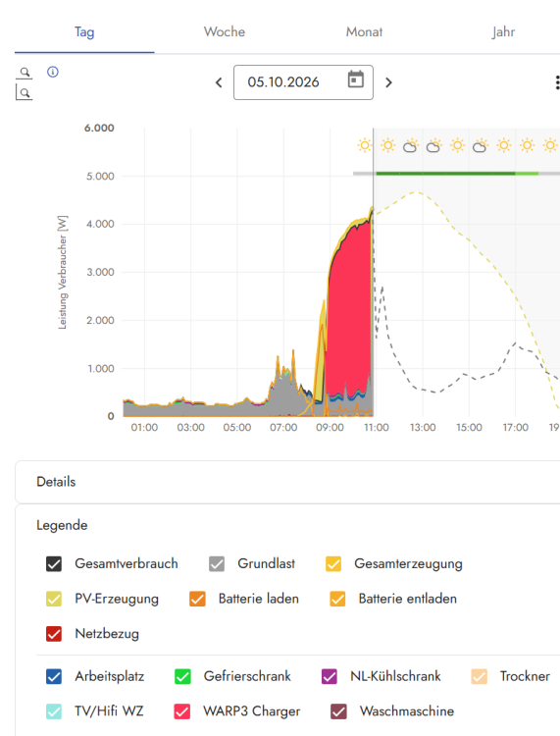Toggle the Grundlast checkbox
The height and width of the screenshot is (736, 560).
tap(217, 563)
